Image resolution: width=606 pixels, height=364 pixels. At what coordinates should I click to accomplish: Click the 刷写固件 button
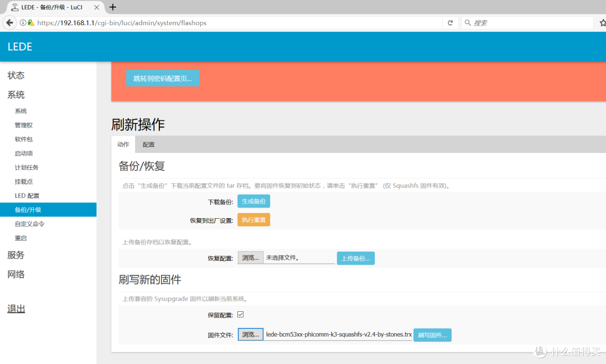point(432,335)
